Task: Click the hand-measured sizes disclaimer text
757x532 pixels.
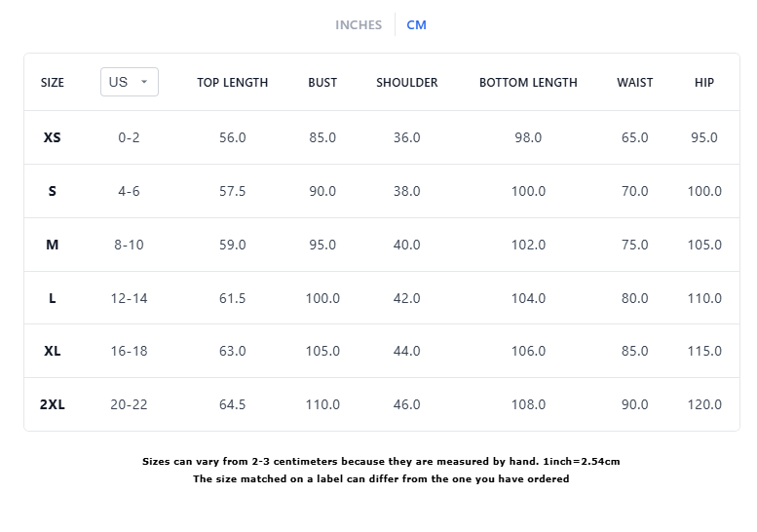Action: coord(381,462)
